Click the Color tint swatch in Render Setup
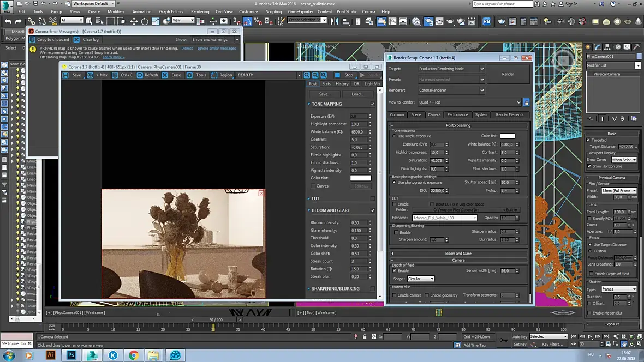This screenshot has width=644, height=362. 507,136
